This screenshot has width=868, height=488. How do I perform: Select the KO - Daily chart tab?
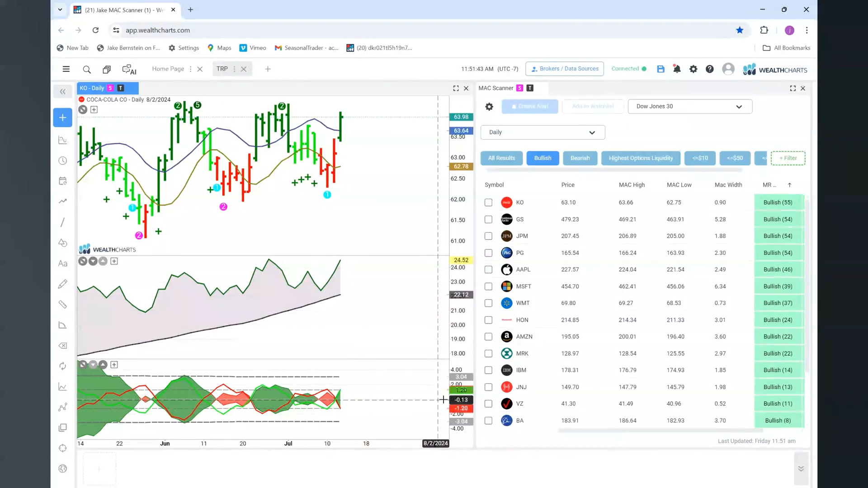point(108,88)
